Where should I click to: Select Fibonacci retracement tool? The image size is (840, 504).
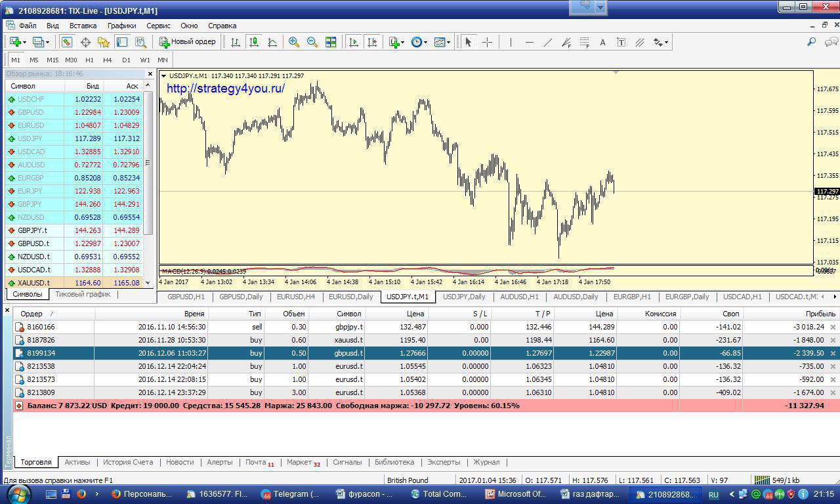pyautogui.click(x=584, y=42)
